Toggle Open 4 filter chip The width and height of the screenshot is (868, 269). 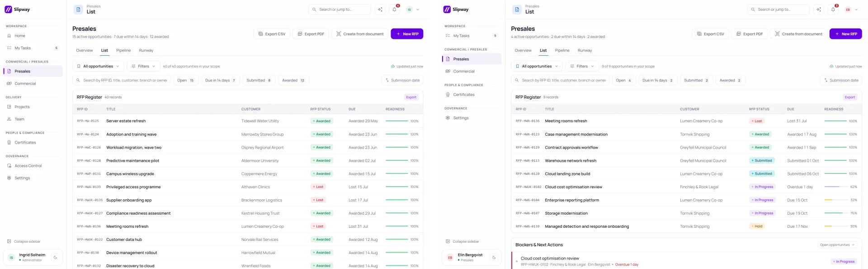click(623, 80)
